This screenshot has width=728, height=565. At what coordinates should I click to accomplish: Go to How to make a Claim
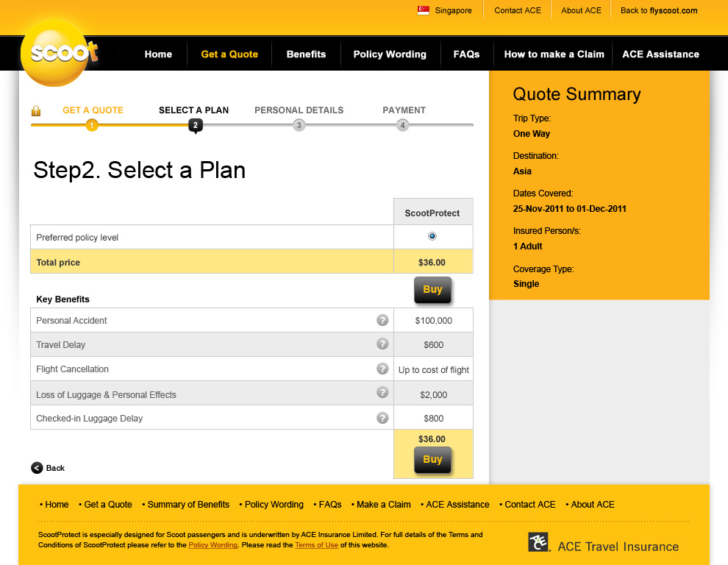[x=554, y=54]
